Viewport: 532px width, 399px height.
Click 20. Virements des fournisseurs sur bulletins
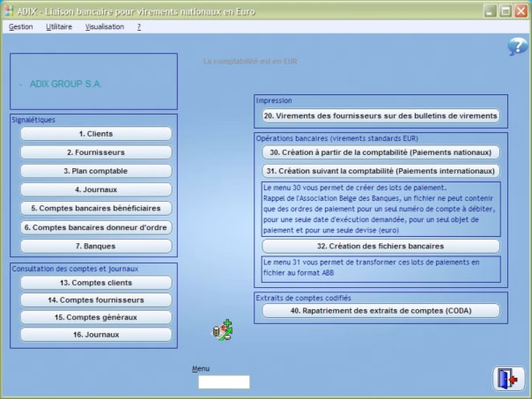click(x=381, y=115)
